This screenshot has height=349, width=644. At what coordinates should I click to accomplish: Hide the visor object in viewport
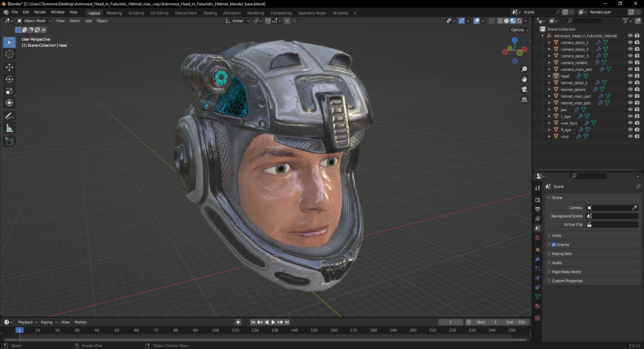click(x=630, y=136)
